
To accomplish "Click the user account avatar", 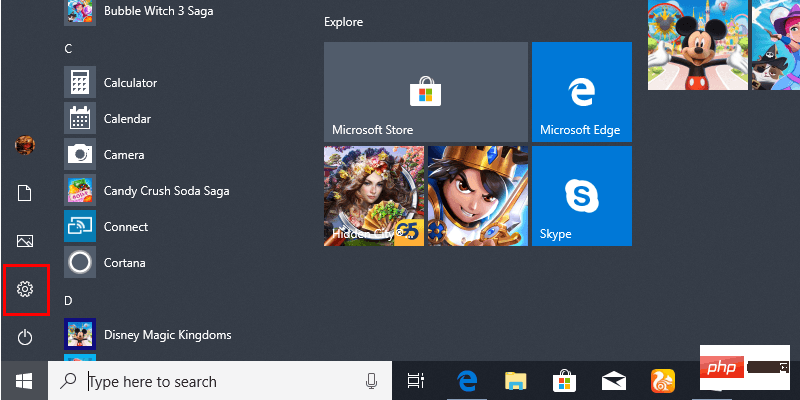I will (x=25, y=145).
